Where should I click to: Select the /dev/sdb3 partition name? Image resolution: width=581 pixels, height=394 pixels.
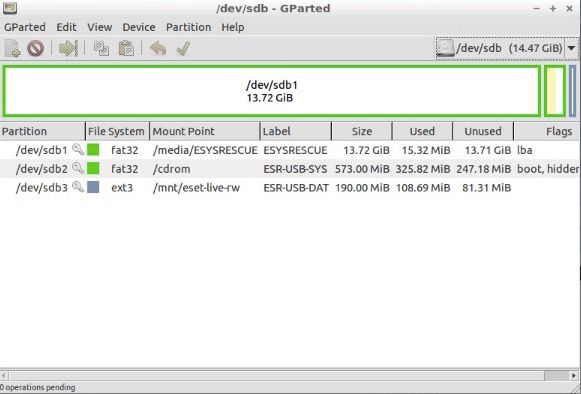click(x=42, y=188)
